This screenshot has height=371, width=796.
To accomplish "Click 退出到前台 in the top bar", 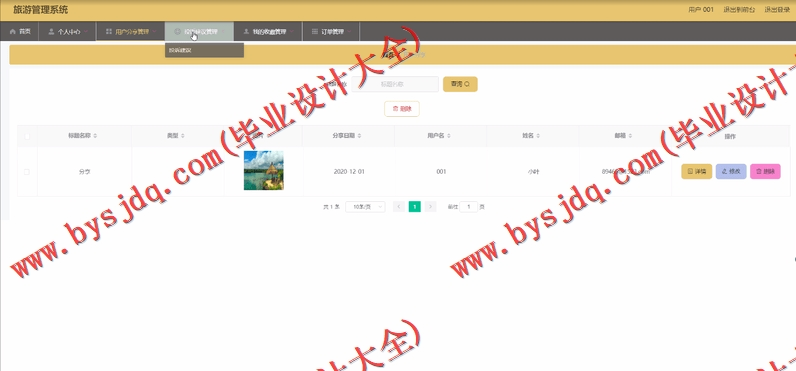I will tap(739, 10).
